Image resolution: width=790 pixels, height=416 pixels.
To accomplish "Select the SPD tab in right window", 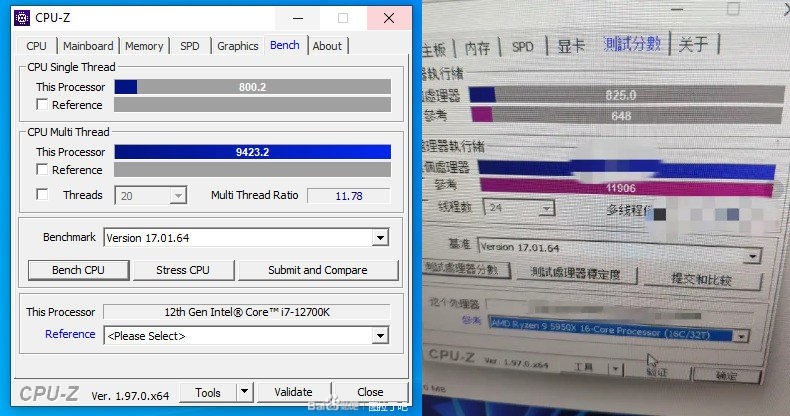I will coord(522,47).
